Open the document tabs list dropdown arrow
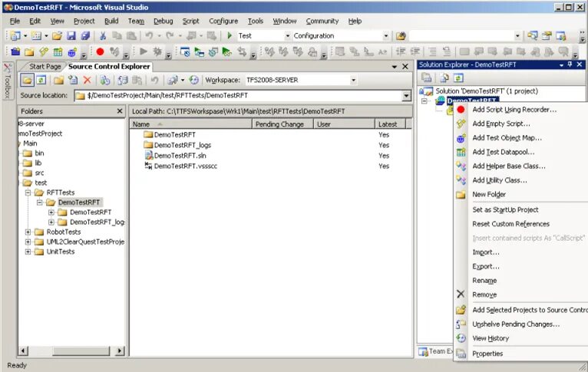 [x=394, y=67]
